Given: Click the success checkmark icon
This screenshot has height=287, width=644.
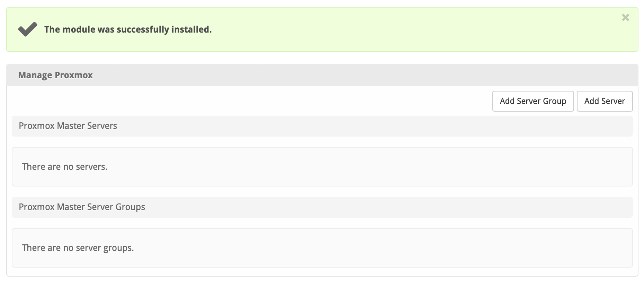Looking at the screenshot, I should coord(28,29).
